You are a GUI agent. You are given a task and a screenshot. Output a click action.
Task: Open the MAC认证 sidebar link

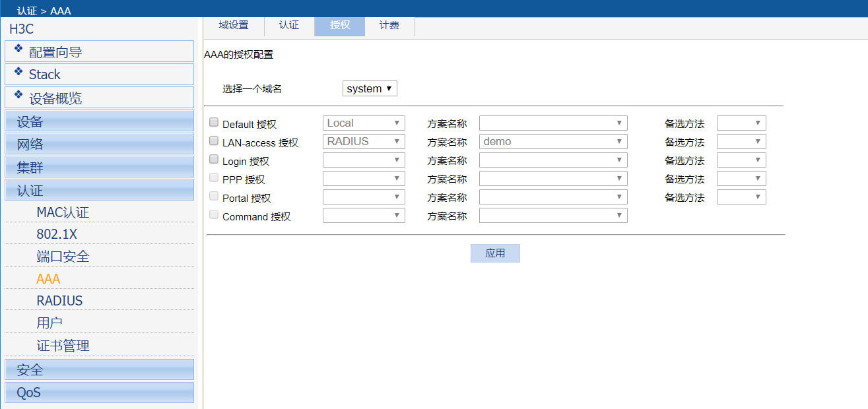coord(63,212)
